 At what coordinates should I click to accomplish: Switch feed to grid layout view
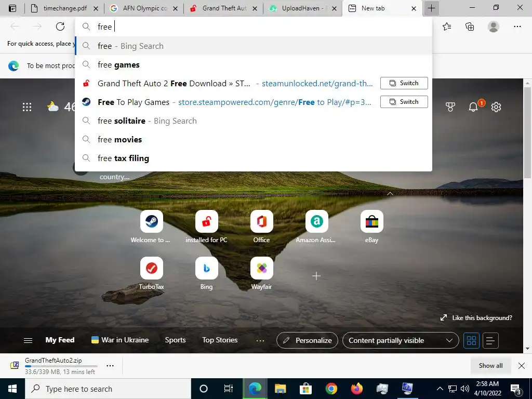[x=471, y=340]
